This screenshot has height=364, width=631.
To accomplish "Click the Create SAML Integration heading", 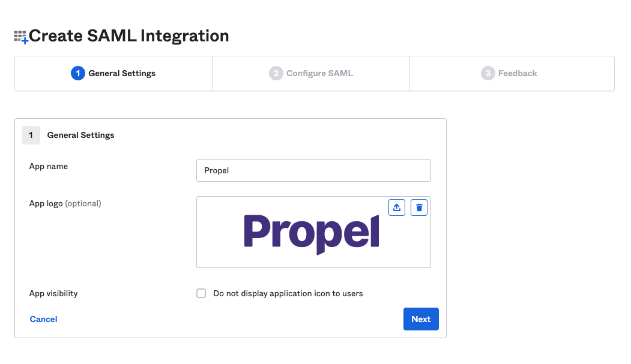I will click(x=130, y=35).
